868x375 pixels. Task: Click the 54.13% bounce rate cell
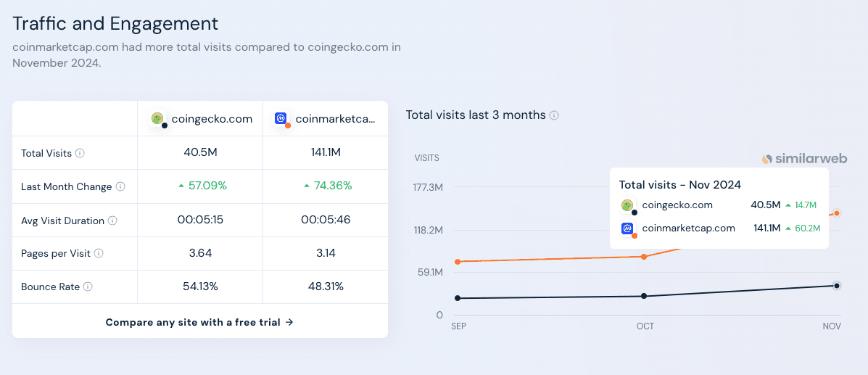point(200,287)
